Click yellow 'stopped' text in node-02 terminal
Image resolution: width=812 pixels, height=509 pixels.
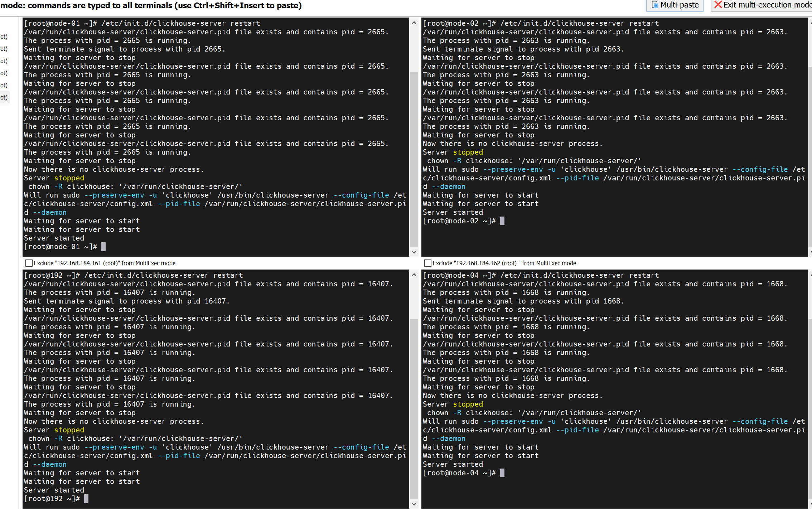(x=468, y=152)
